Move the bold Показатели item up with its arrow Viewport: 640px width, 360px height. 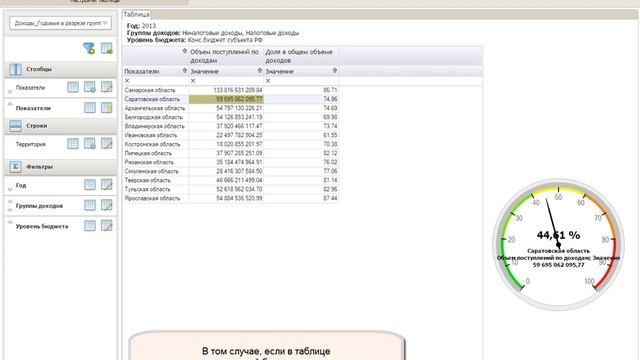coord(10,104)
